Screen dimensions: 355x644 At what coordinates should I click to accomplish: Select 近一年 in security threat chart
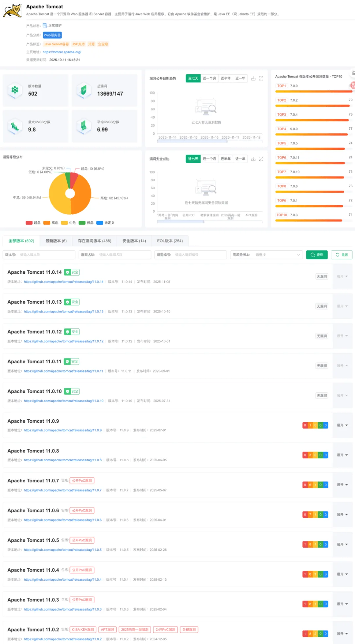coord(240,159)
